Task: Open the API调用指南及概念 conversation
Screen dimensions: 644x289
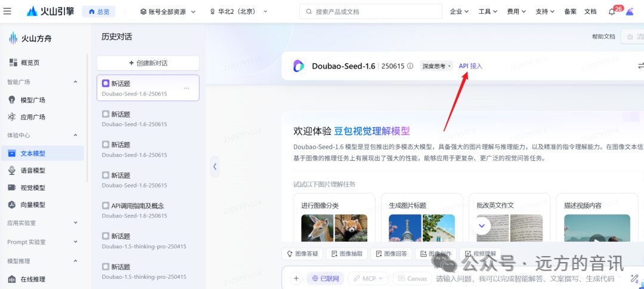Action: 148,210
